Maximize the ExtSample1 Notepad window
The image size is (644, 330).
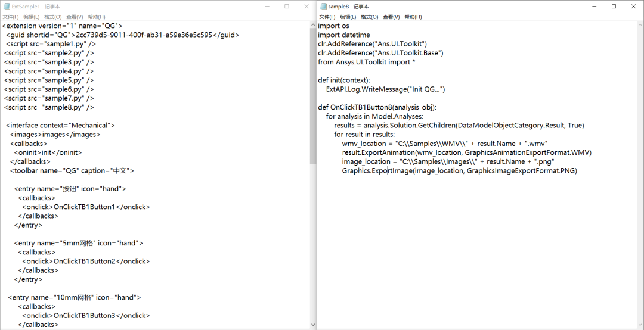[x=287, y=7]
